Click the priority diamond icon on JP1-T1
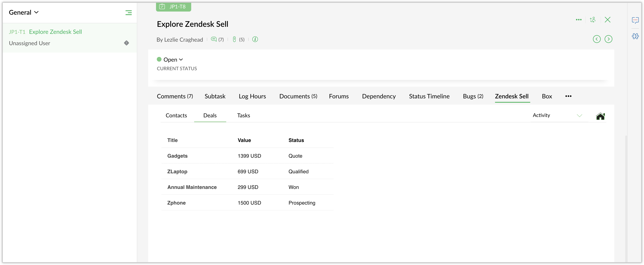Screen dimensions: 644x265 [x=126, y=43]
